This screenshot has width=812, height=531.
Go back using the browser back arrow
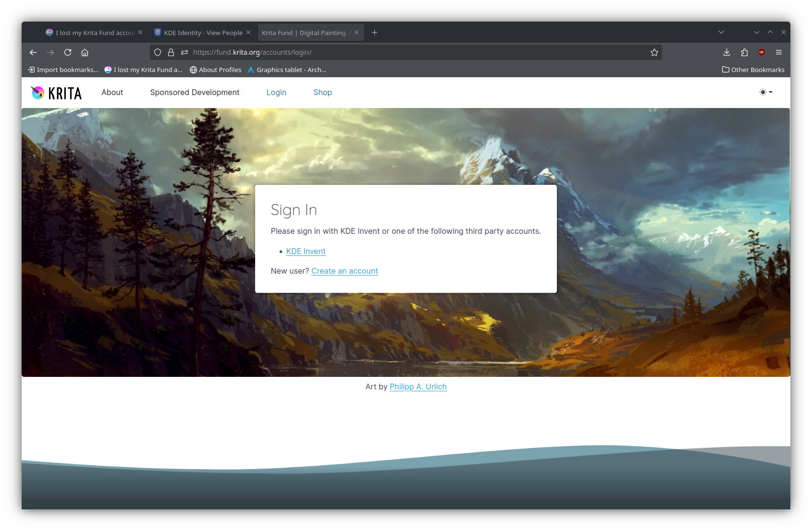33,52
